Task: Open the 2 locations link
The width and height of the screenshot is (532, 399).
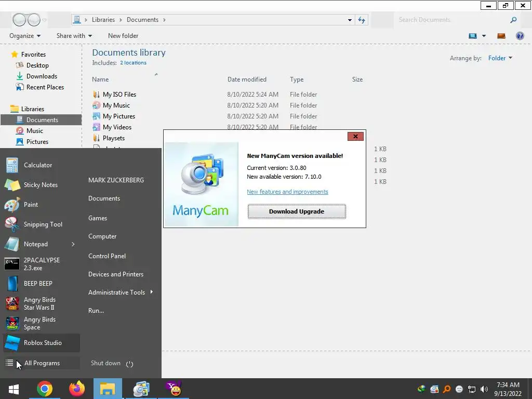Action: 134,63
